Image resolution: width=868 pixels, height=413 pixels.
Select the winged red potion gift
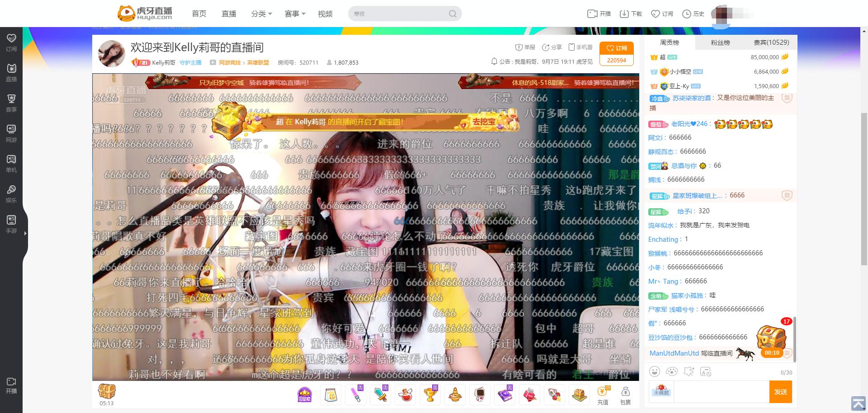pyautogui.click(x=405, y=394)
